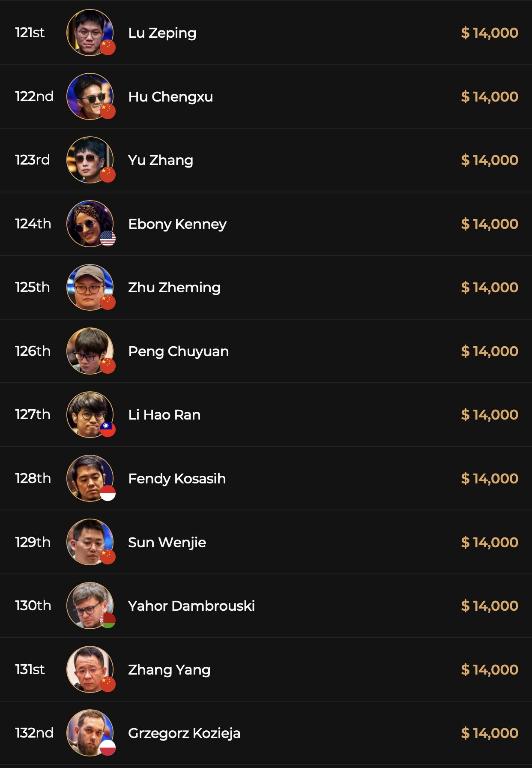Click the 121st place rank label
The image size is (532, 768).
[x=30, y=33]
